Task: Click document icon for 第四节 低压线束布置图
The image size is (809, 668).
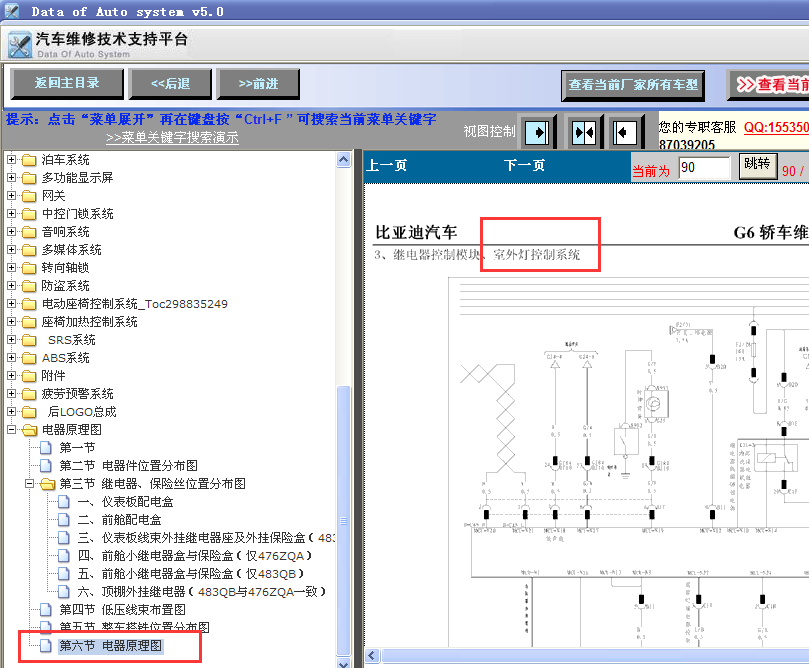Action: pyautogui.click(x=46, y=610)
